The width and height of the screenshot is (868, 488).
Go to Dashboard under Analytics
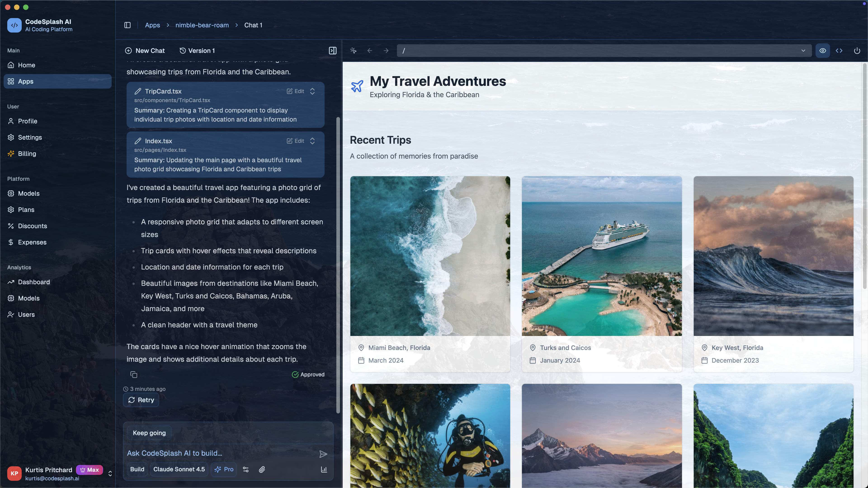point(34,282)
